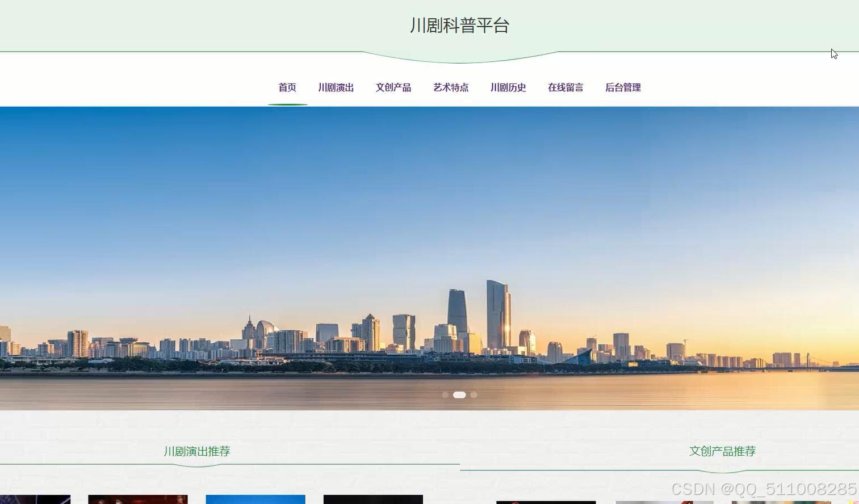Open the 川剧演出推荐 section heading

click(x=196, y=451)
